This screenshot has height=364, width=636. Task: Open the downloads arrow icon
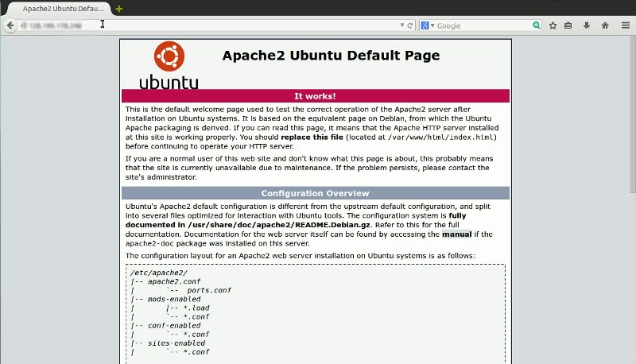coord(587,25)
